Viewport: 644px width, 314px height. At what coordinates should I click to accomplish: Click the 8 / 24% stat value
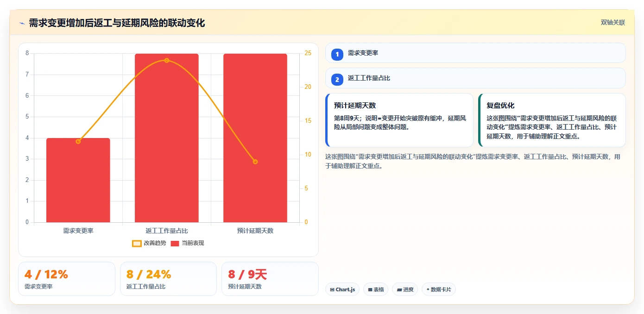click(149, 274)
